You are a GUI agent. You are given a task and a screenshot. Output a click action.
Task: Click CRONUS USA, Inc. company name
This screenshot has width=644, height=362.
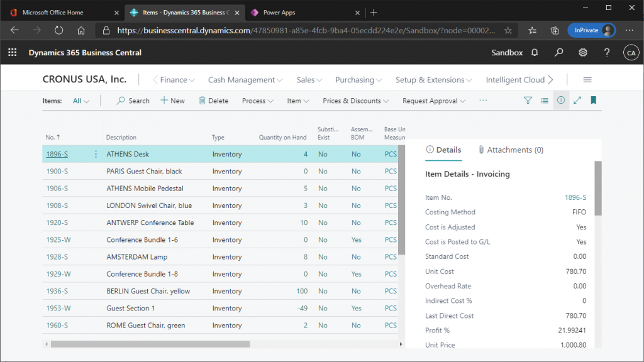coord(85,79)
